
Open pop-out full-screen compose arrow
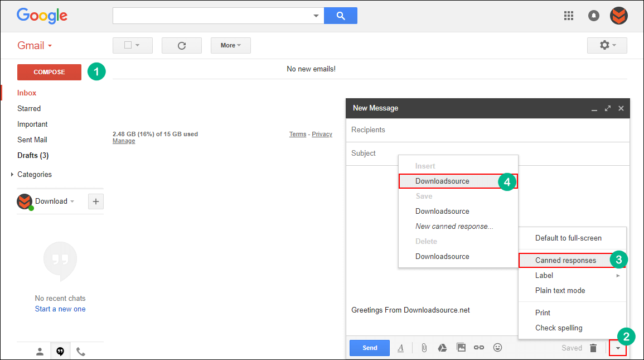coord(607,108)
